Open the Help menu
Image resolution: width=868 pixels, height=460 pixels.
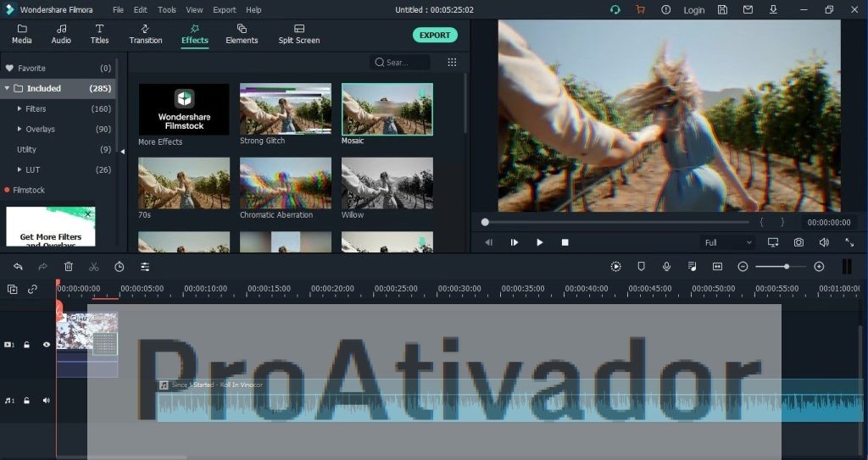click(253, 10)
